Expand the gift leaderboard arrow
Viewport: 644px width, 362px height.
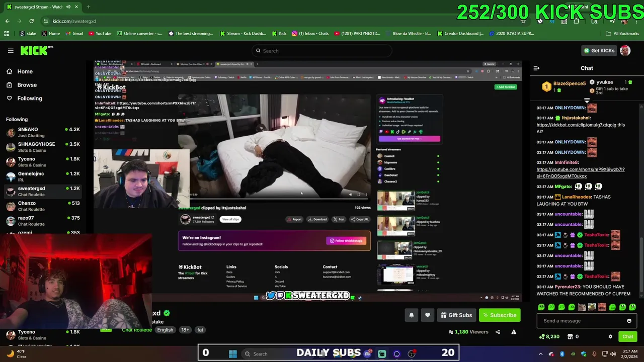click(587, 101)
